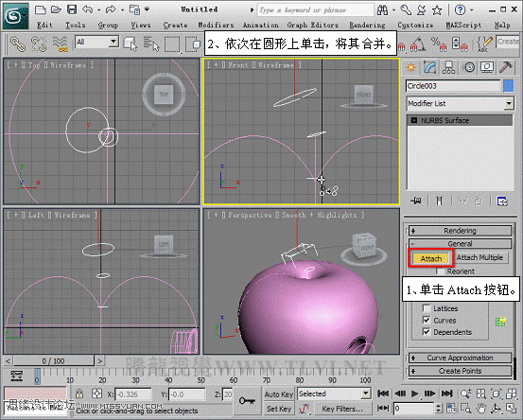This screenshot has height=420, width=523.
Task: Click the Select and Link tool
Action: (x=18, y=44)
